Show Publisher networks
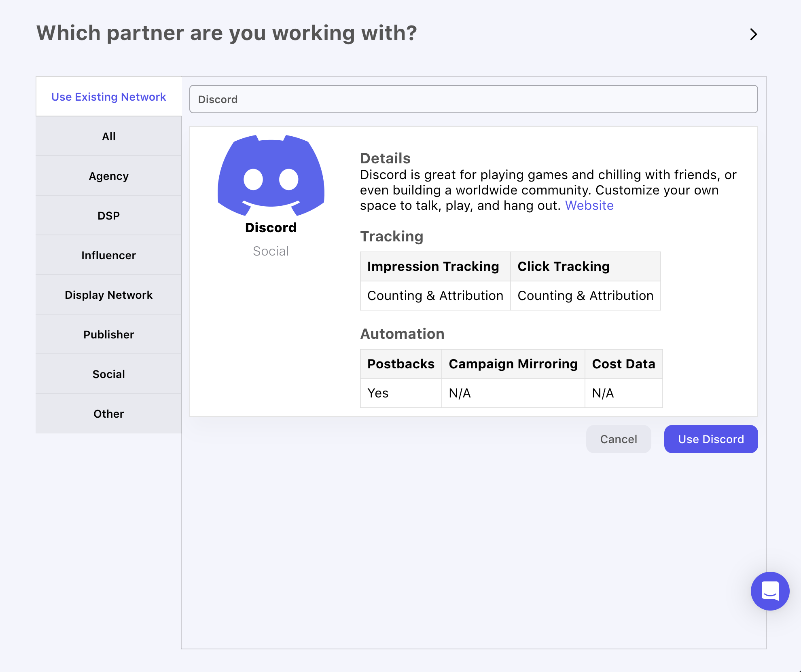 [x=108, y=335]
